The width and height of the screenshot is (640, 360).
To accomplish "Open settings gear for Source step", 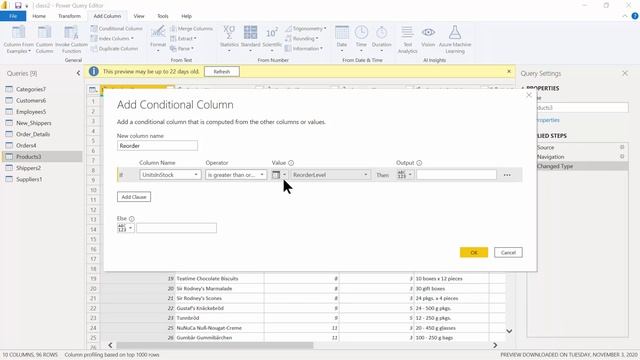I will coord(622,147).
